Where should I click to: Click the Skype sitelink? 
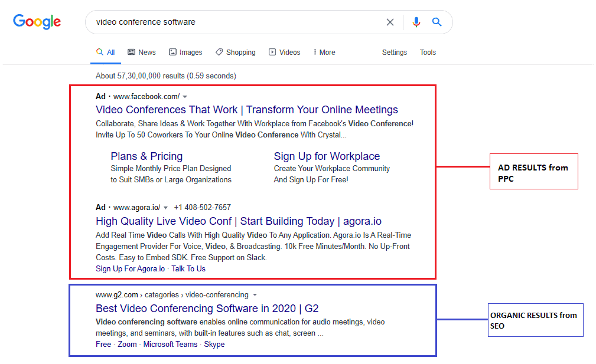[214, 345]
